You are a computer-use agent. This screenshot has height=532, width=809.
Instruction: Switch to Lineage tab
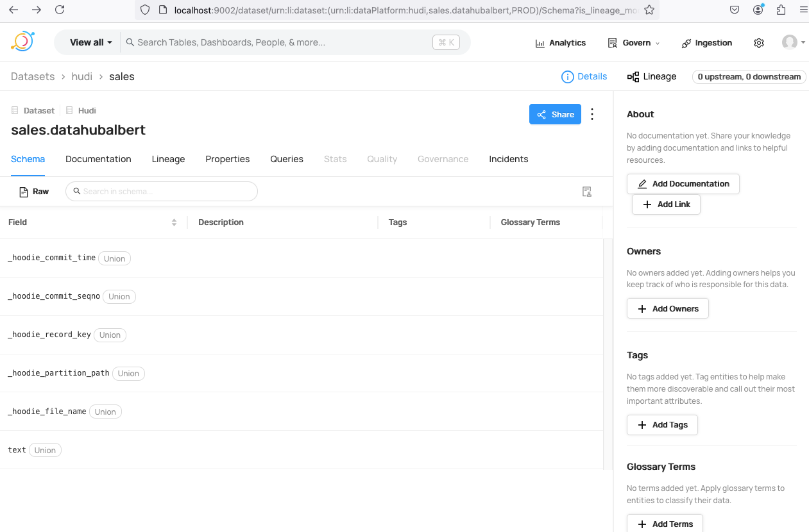click(x=168, y=159)
